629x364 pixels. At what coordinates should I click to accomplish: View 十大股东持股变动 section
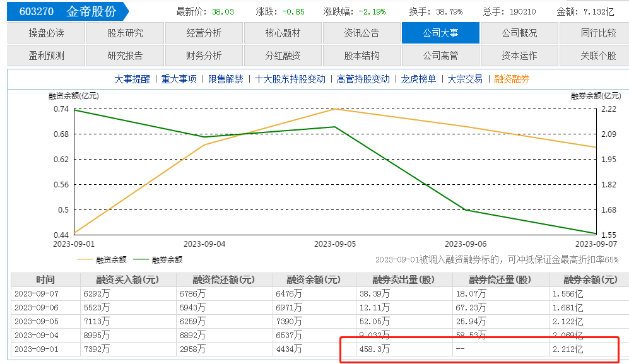[290, 79]
